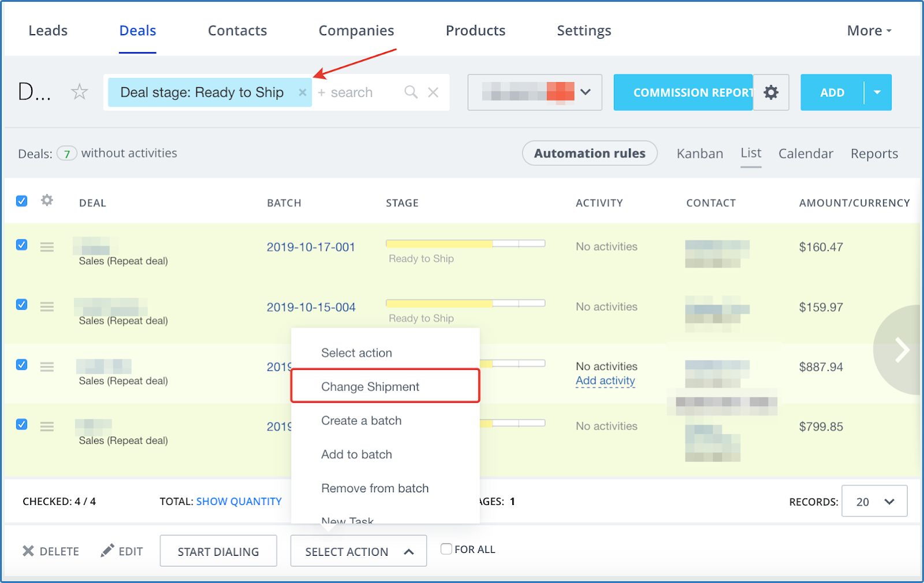Remove the Ready to Ship filter tag
This screenshot has width=924, height=583.
tap(302, 92)
